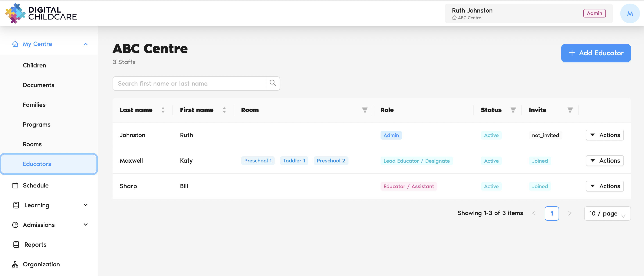Click the search magnifier icon button
This screenshot has width=644, height=276.
[x=272, y=83]
